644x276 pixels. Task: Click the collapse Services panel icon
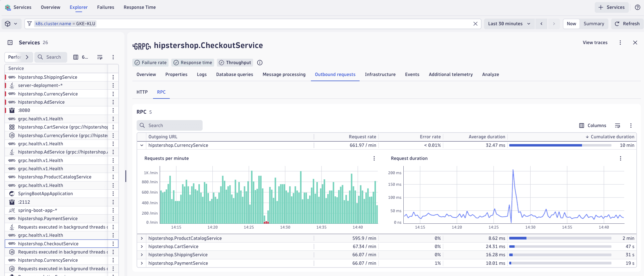(10, 43)
